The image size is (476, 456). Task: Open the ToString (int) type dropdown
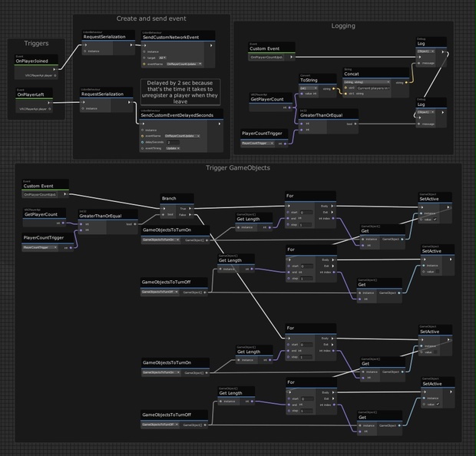(309, 88)
